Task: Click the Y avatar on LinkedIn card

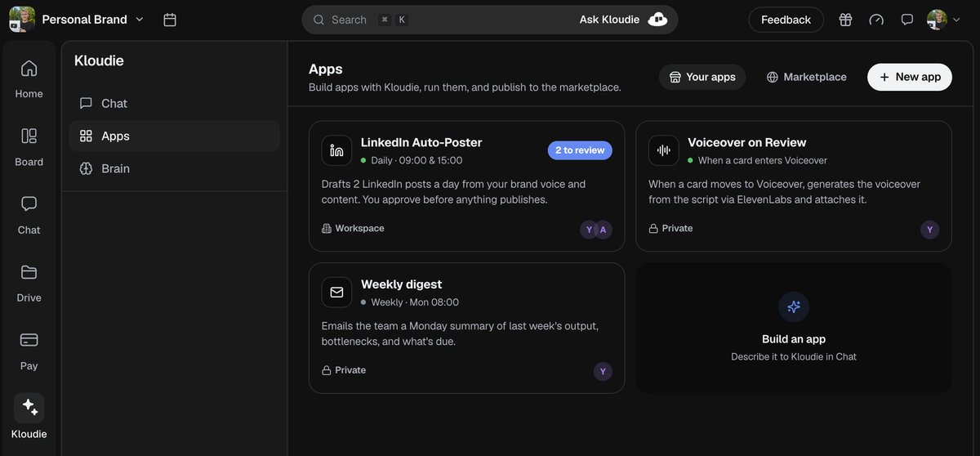Action: coord(589,230)
